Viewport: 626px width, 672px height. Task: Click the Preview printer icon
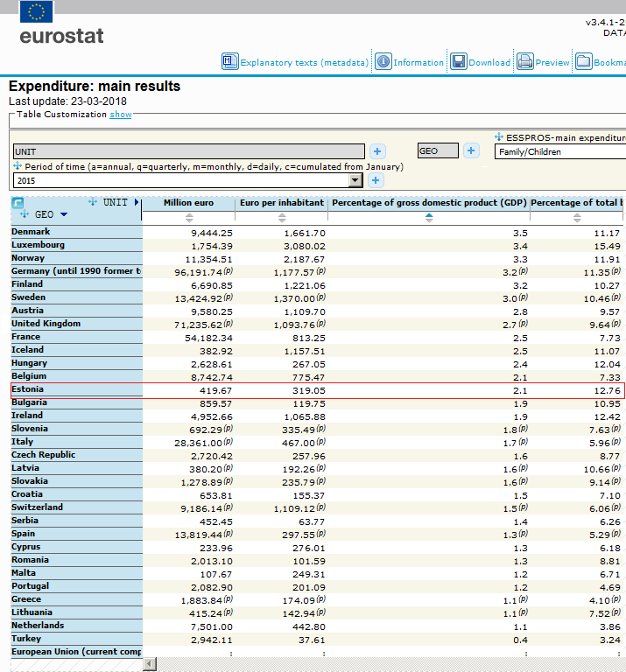click(525, 61)
